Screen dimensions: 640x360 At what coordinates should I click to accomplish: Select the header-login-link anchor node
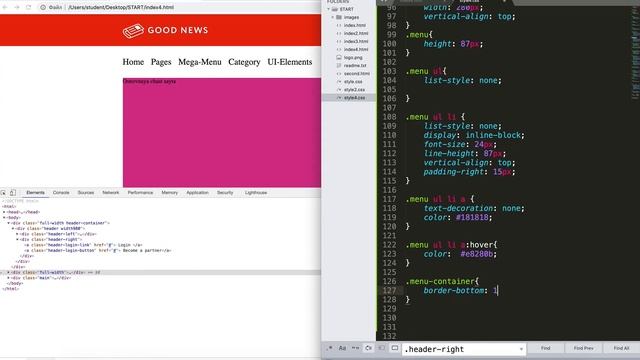83,245
